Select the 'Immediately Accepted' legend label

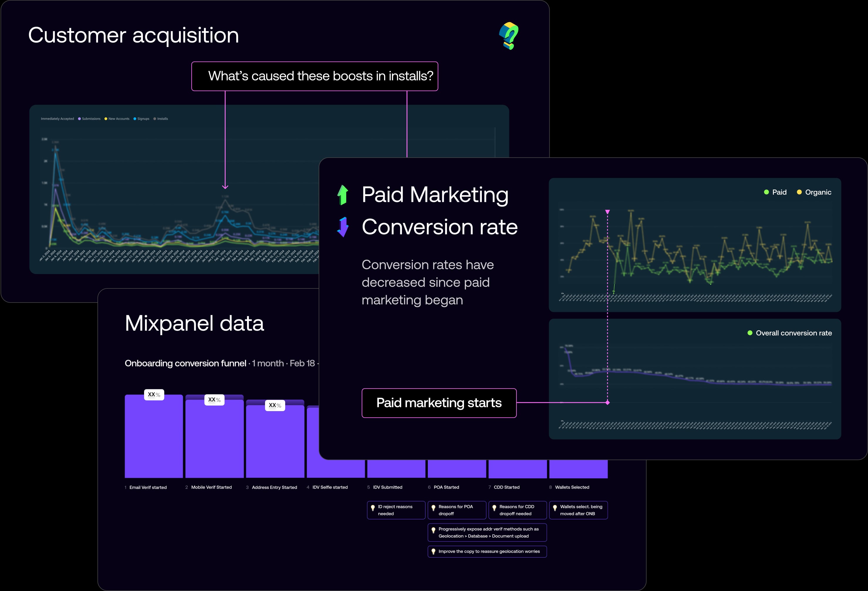[x=58, y=119]
